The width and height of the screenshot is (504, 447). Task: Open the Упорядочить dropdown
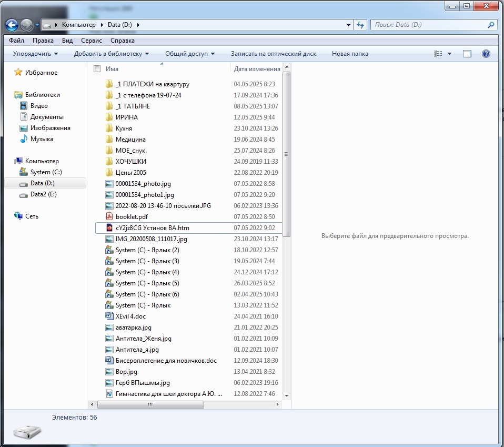35,54
